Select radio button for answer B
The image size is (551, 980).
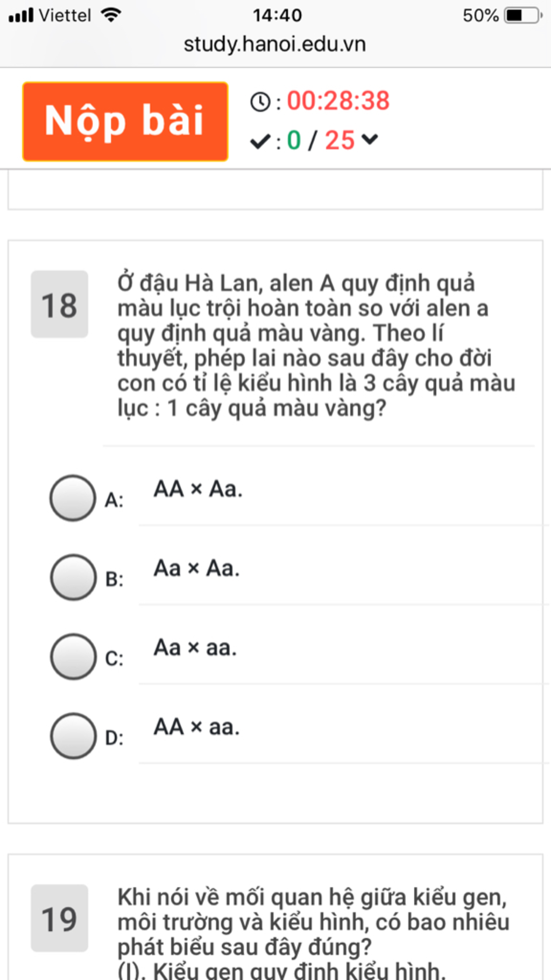click(73, 577)
